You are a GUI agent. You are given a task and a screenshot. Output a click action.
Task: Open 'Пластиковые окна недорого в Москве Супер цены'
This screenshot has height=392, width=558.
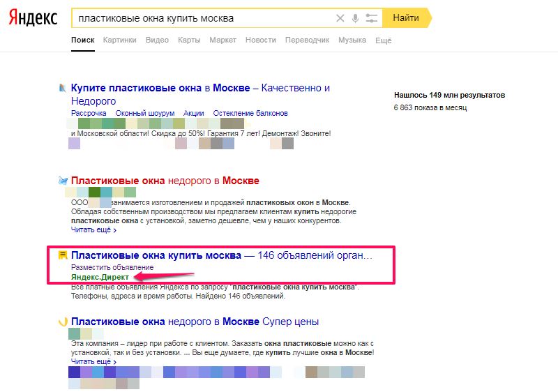coord(195,322)
